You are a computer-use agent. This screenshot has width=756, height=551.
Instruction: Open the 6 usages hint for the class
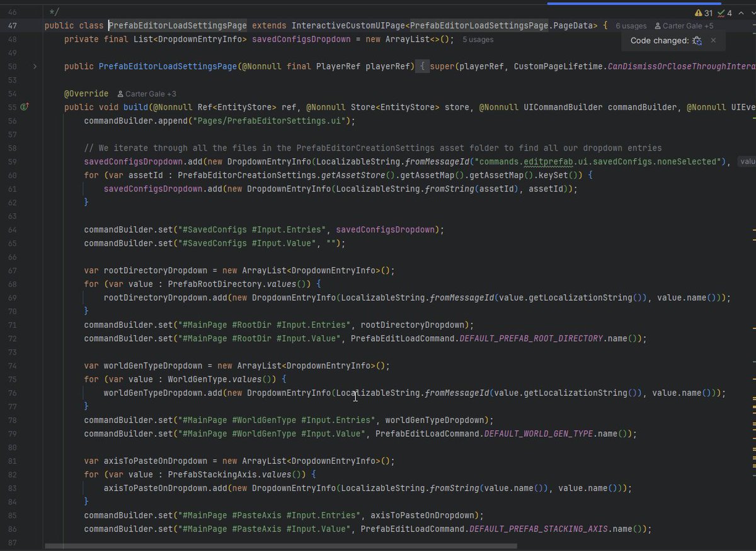631,26
